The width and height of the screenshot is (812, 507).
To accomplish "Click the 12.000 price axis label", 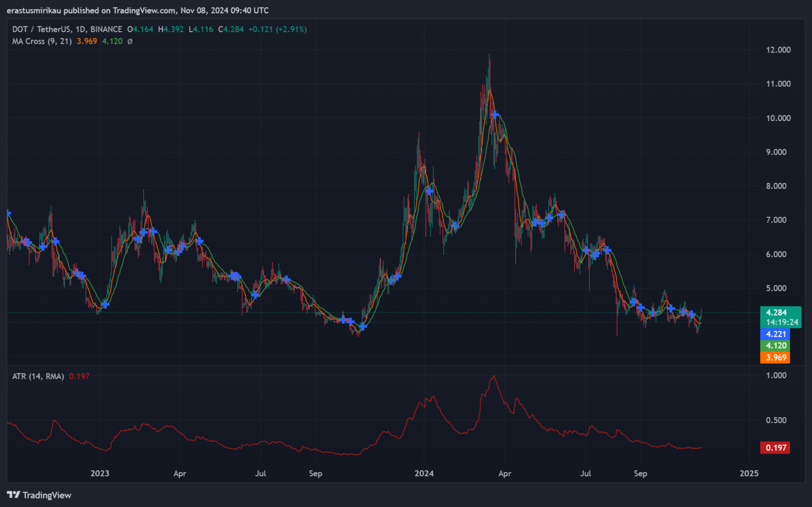I will [x=778, y=50].
